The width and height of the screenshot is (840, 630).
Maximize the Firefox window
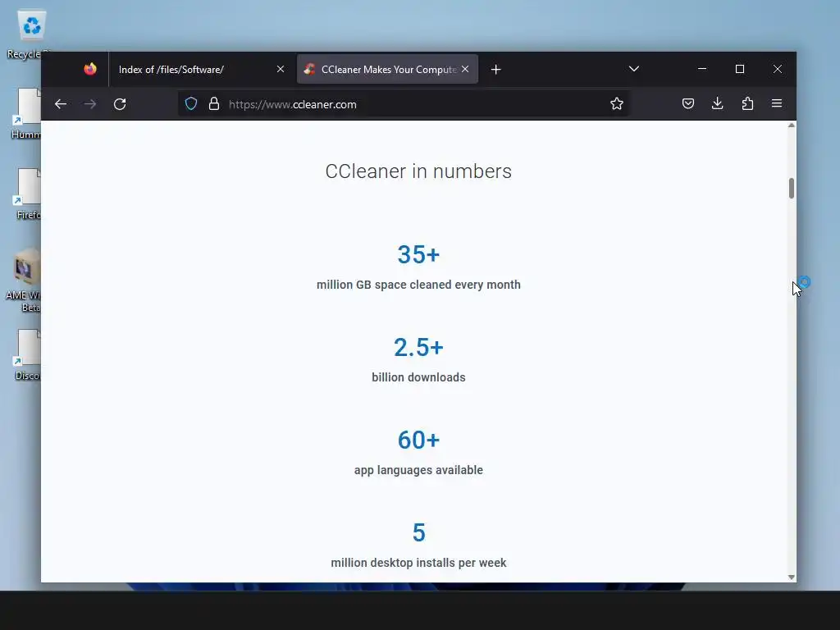coord(740,69)
